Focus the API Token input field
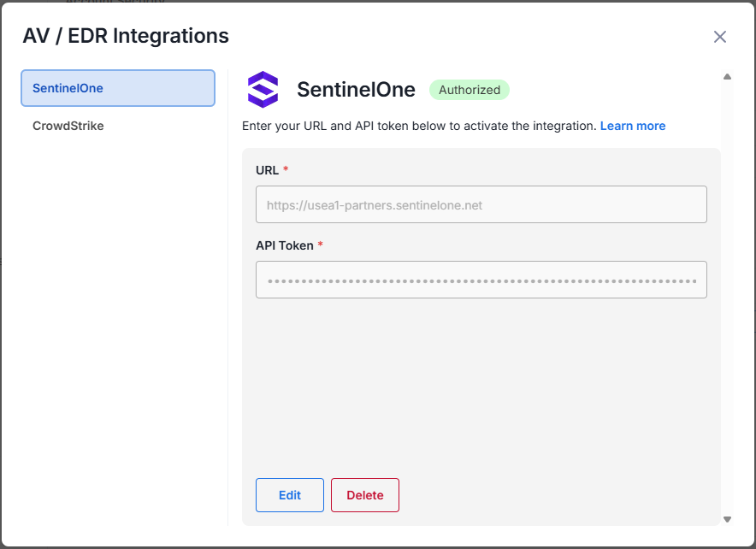Screen dimensions: 756x549 pyautogui.click(x=481, y=280)
